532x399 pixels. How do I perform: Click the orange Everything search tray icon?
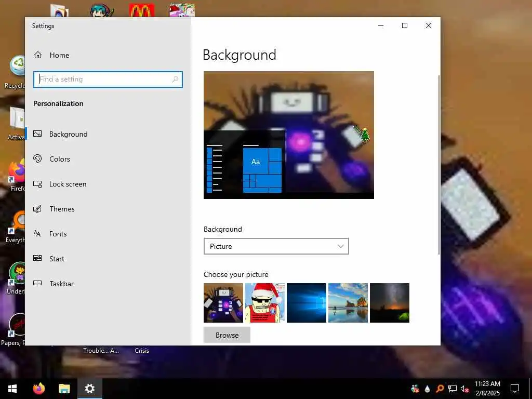point(440,389)
